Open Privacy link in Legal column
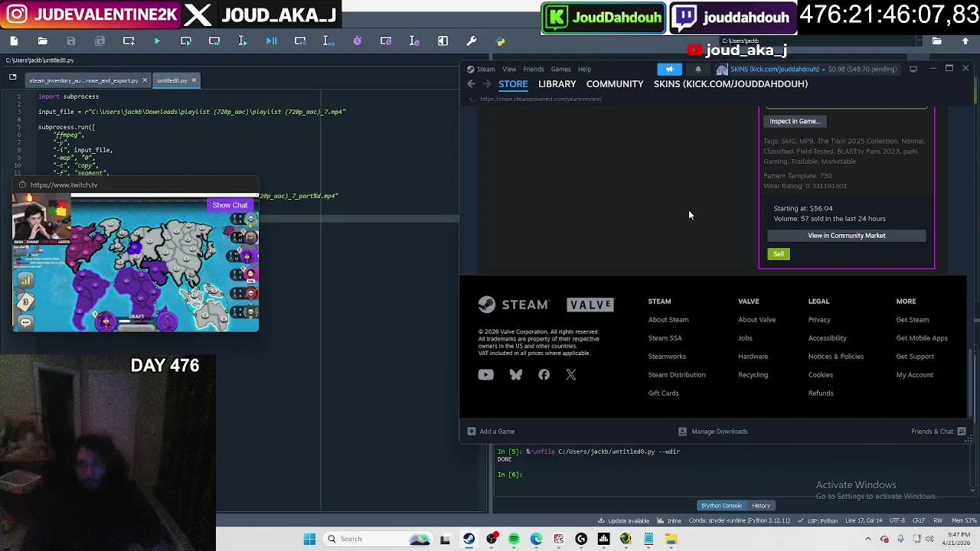 pos(819,320)
